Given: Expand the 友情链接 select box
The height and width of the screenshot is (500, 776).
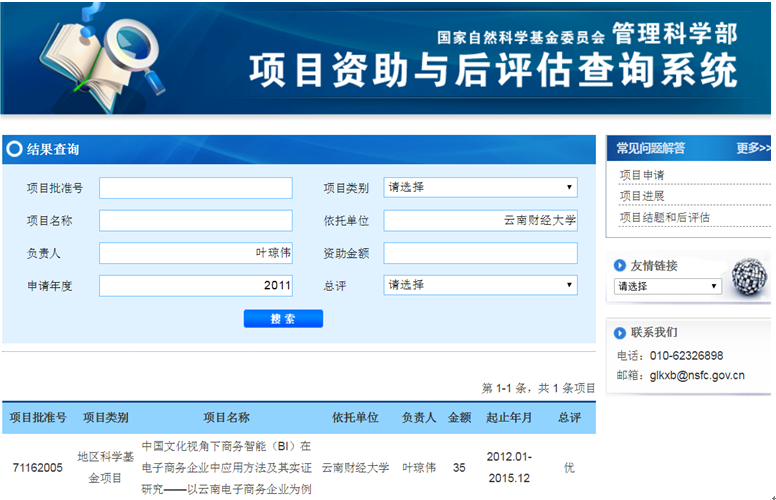Looking at the screenshot, I should click(667, 286).
